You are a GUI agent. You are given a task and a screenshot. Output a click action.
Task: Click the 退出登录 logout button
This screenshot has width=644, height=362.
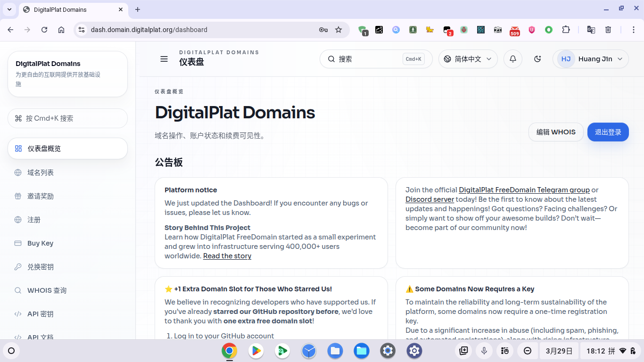[x=608, y=132]
